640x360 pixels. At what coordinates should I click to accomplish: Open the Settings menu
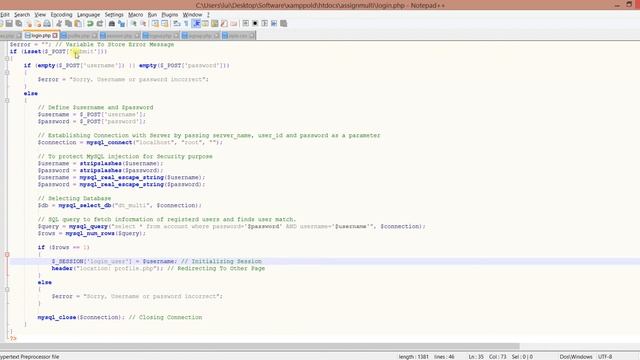point(114,15)
